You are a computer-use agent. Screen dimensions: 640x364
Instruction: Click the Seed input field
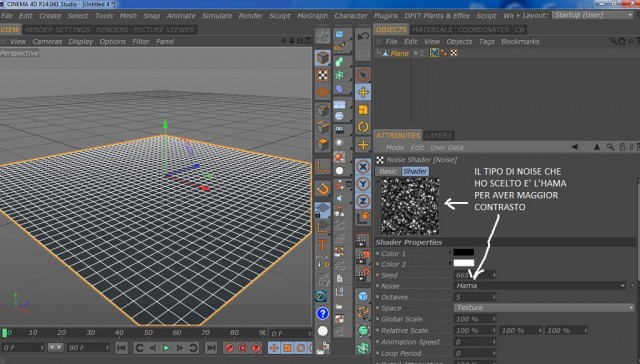(x=475, y=275)
